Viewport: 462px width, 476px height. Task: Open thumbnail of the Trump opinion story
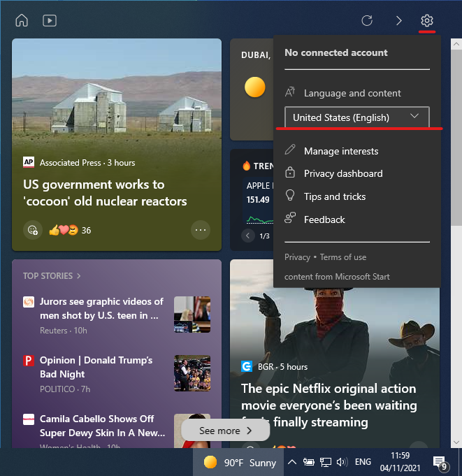(192, 373)
